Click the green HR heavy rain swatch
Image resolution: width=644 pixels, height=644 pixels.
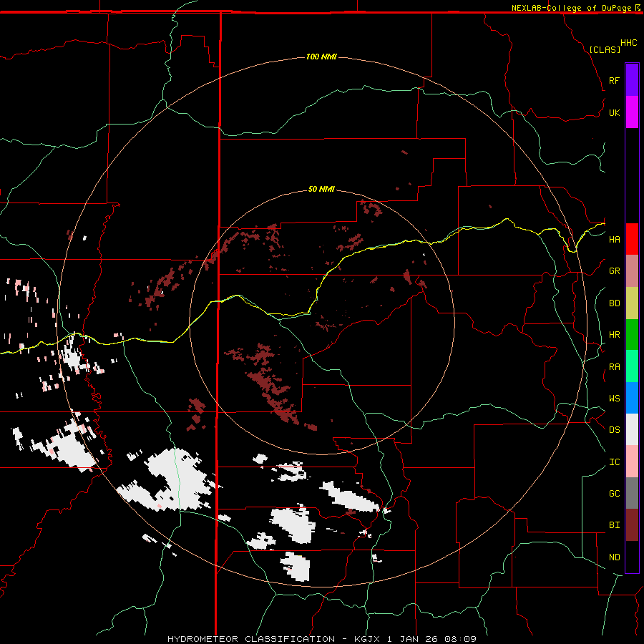click(632, 335)
